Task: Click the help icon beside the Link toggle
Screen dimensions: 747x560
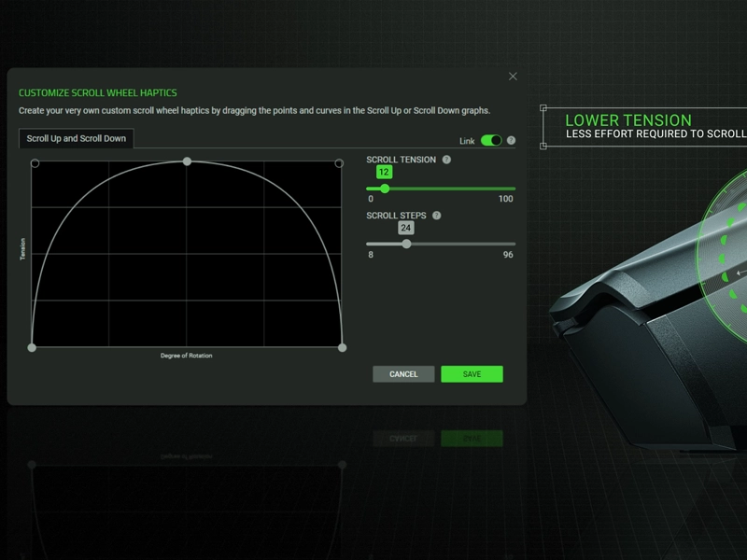Action: 512,140
